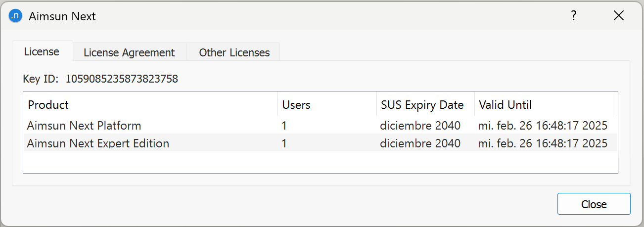
Task: Click the Key ID label
Action: [41, 79]
